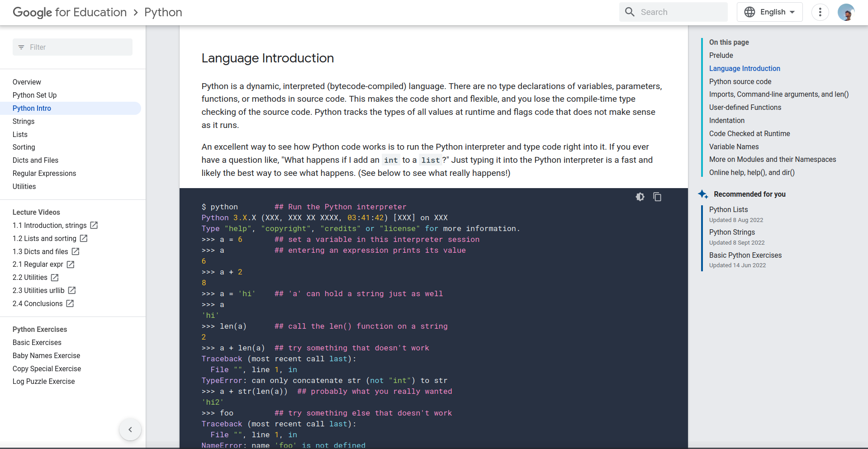Open the English language dropdown
The width and height of the screenshot is (868, 449).
(x=769, y=12)
